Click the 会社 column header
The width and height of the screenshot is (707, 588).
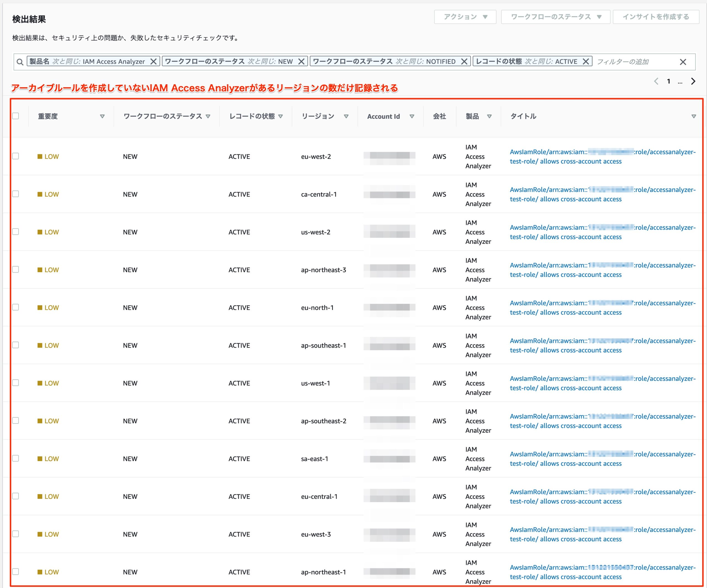tap(439, 116)
